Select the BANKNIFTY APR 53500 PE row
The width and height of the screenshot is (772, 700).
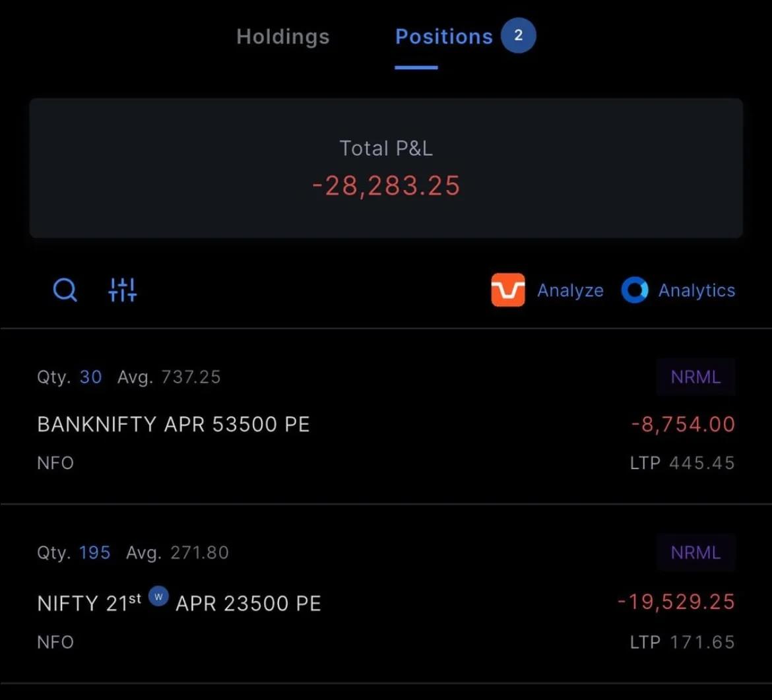(174, 424)
